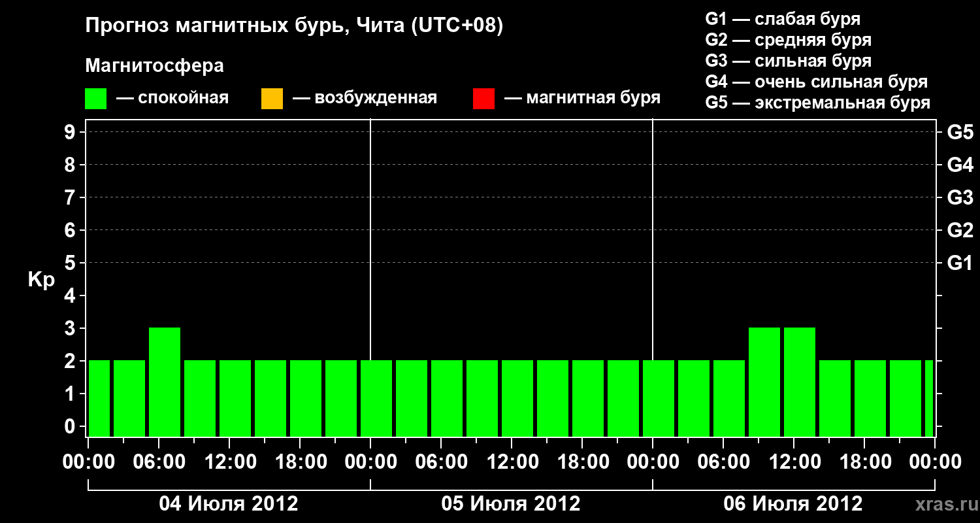Screen dimensions: 980x523
Task: Click the second Kp 3 bar on 06 Июля 2012
Action: point(800,382)
